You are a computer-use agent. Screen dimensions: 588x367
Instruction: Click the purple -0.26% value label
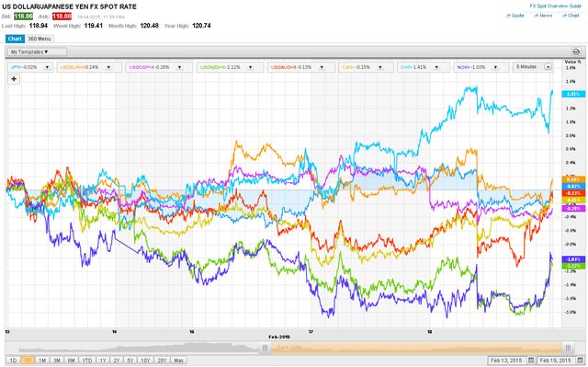click(573, 208)
